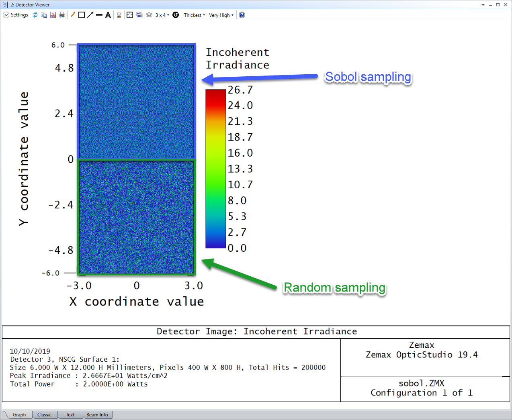This screenshot has width=512, height=420.
Task: Click the Refresh update icon
Action: pos(35,15)
